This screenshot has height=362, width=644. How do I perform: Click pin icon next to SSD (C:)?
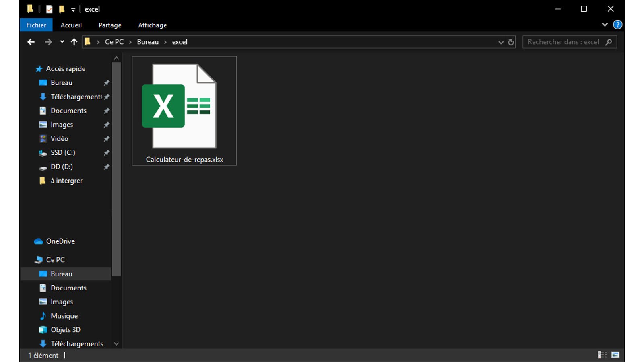coord(107,153)
